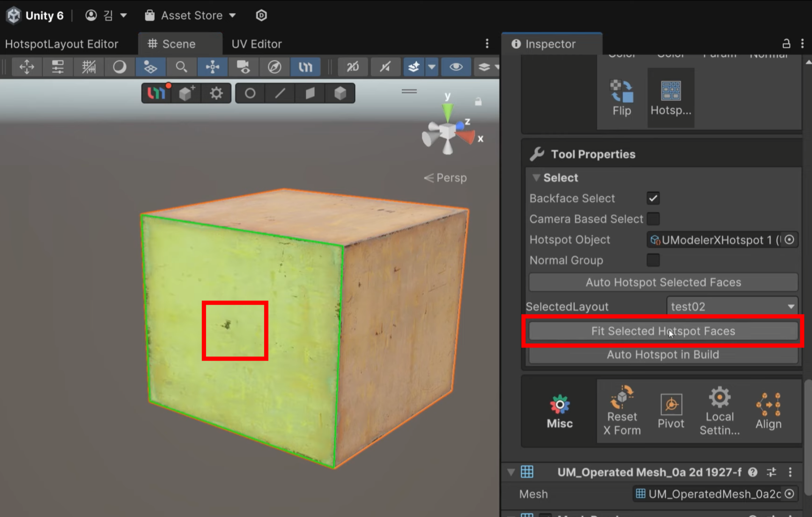The height and width of the screenshot is (517, 812).
Task: Select the Move tool in Scene toolbar
Action: tap(27, 67)
